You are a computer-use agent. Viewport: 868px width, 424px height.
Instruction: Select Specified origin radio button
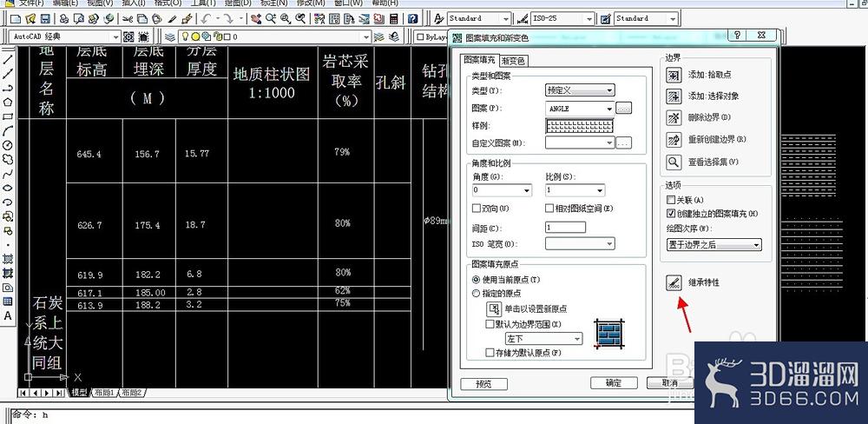(x=476, y=293)
